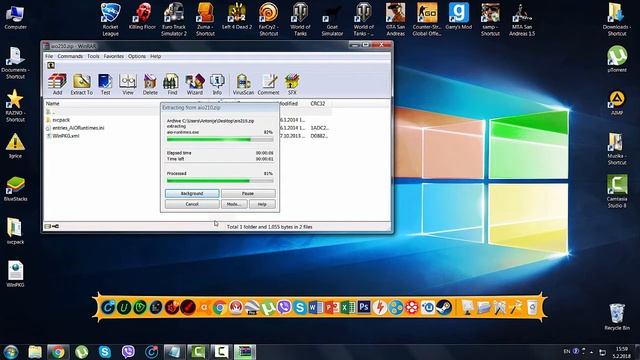Click the Euro Truck Simulator 2 desktop icon
This screenshot has height=360, width=640.
[x=174, y=19]
